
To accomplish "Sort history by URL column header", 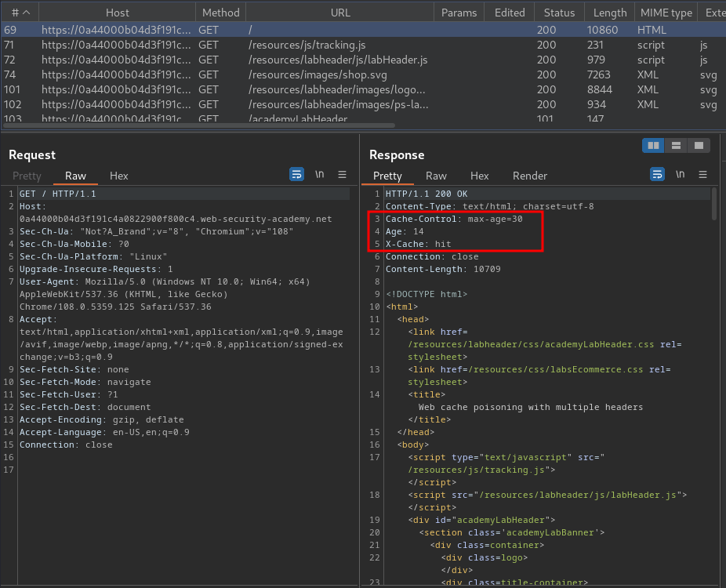I will (x=340, y=13).
